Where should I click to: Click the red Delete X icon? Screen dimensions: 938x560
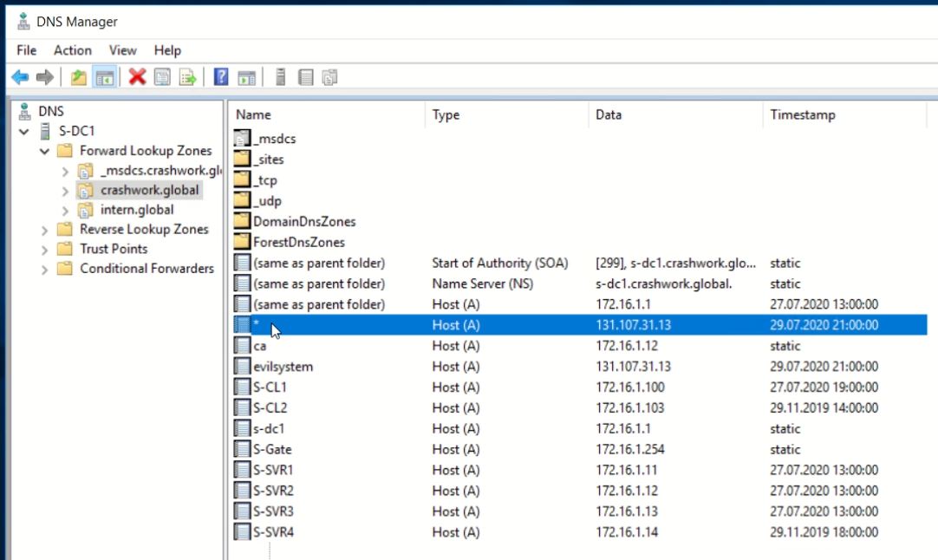click(x=137, y=76)
